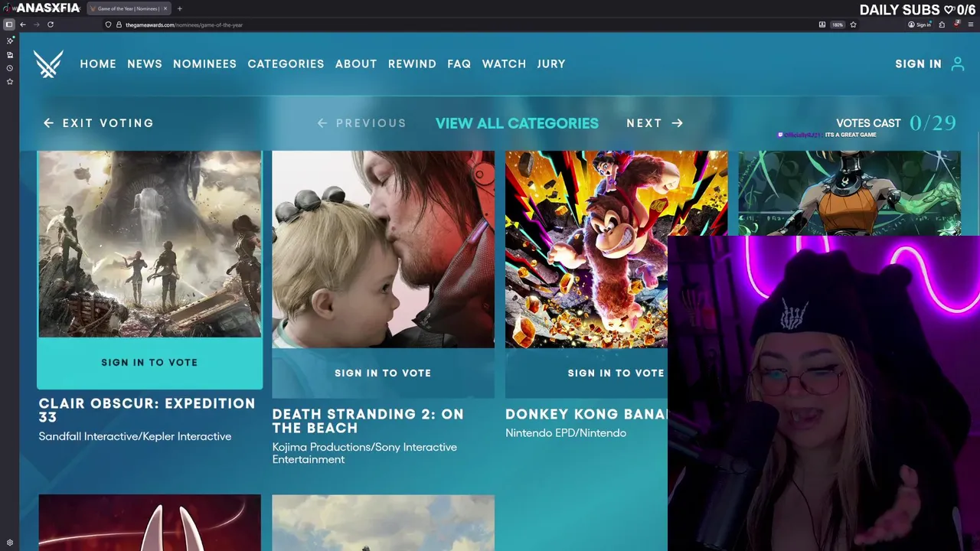Toggle the Firefox sidebar button
Image resolution: width=980 pixels, height=551 pixels.
click(x=9, y=24)
